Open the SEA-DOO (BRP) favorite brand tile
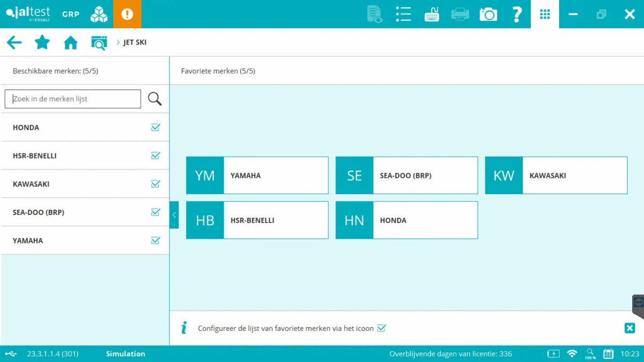Screen dimensions: 644x362 (406, 175)
